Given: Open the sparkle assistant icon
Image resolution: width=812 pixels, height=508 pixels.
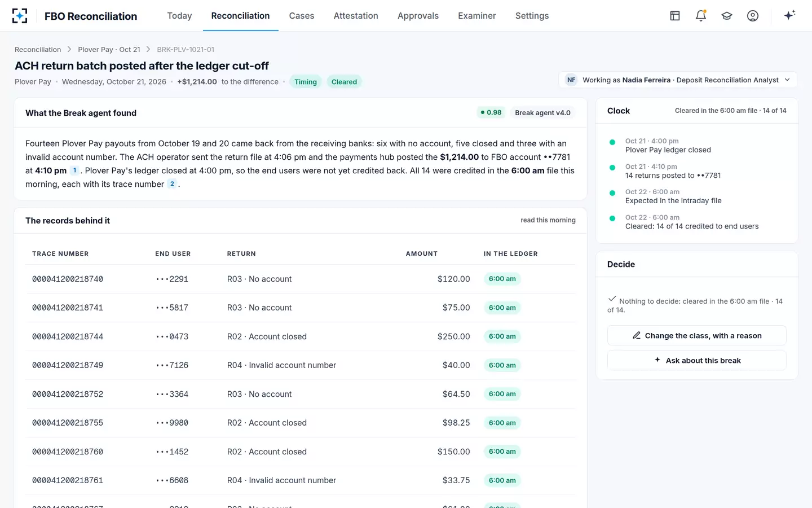Looking at the screenshot, I should tap(789, 15).
